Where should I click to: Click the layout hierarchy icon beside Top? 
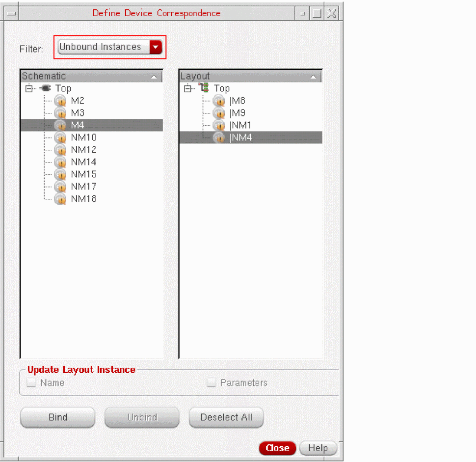point(204,88)
